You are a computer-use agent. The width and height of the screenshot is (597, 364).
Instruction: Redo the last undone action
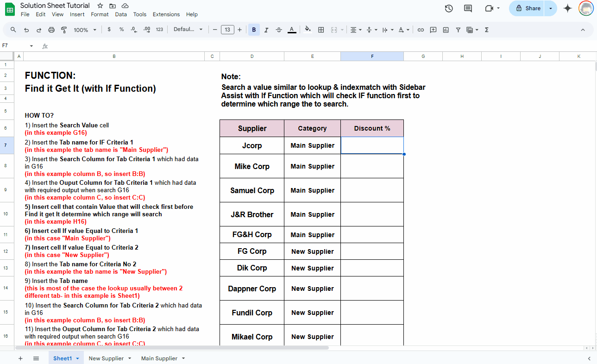[x=39, y=30]
